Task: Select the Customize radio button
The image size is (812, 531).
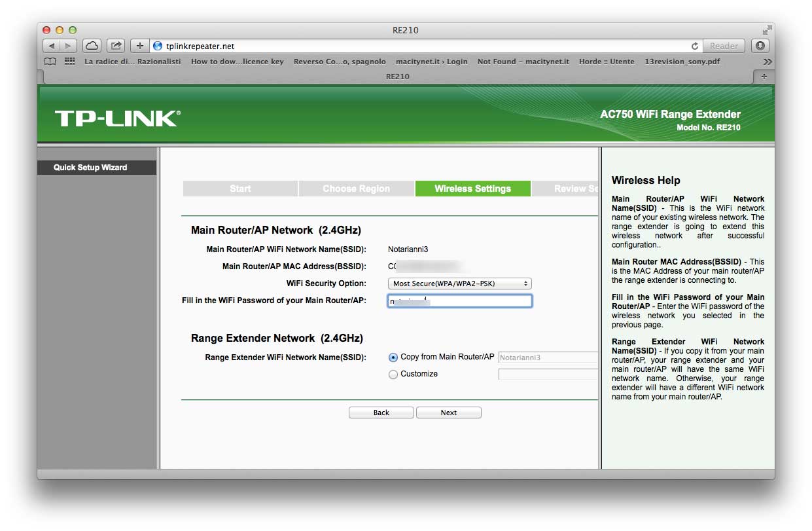Action: click(x=393, y=375)
